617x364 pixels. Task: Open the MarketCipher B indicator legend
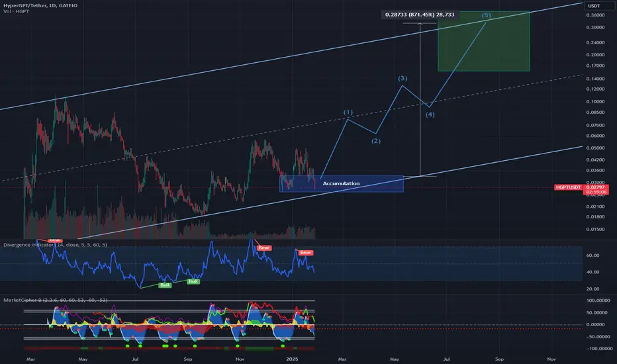55,300
